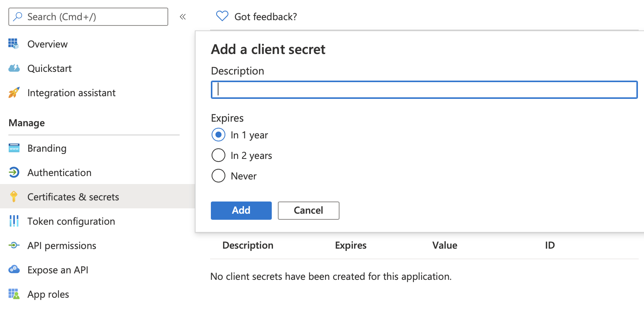The height and width of the screenshot is (311, 644).
Task: Open App roles in the sidebar
Action: [48, 294]
